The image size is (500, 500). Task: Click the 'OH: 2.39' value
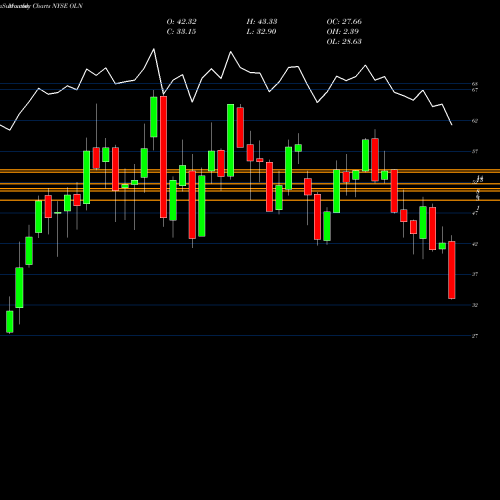coord(342,32)
